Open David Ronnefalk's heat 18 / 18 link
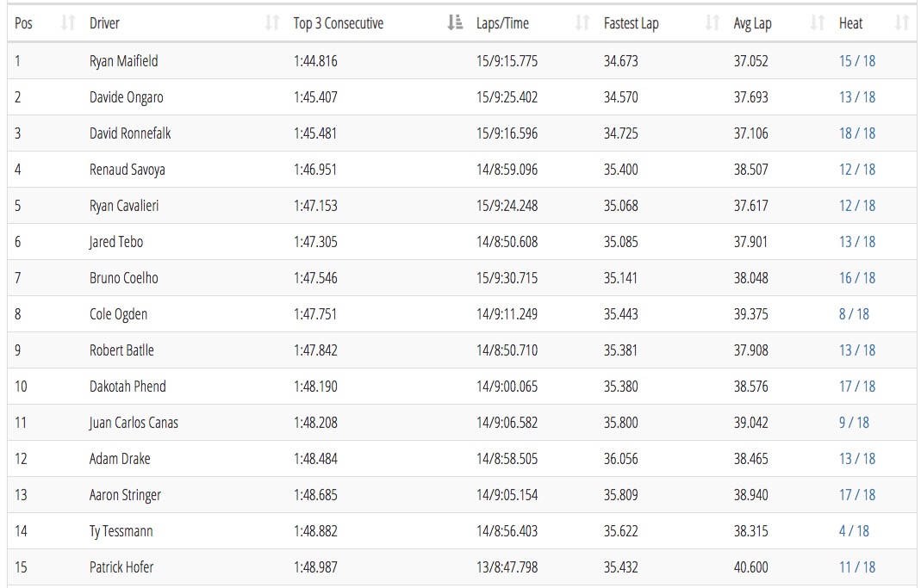 click(x=856, y=133)
